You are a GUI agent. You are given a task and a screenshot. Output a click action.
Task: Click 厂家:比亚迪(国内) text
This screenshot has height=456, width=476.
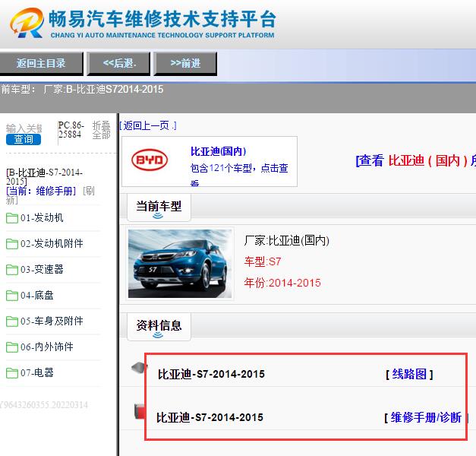[x=286, y=240]
